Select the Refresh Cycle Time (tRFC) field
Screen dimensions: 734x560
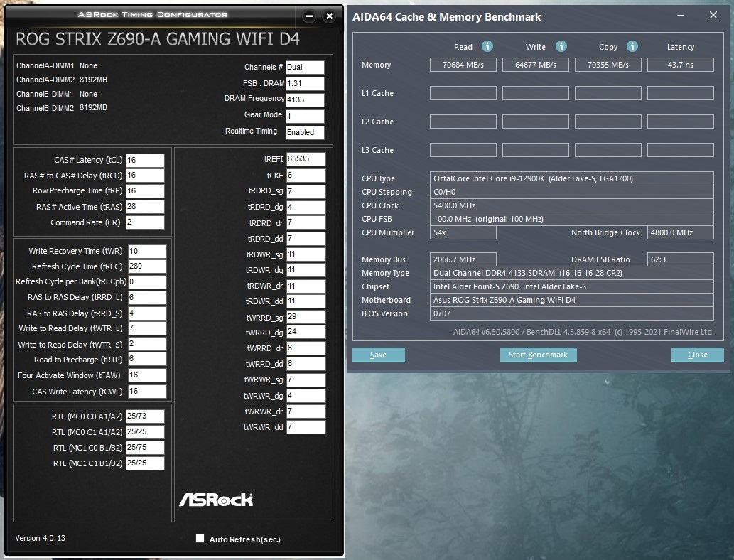147,266
